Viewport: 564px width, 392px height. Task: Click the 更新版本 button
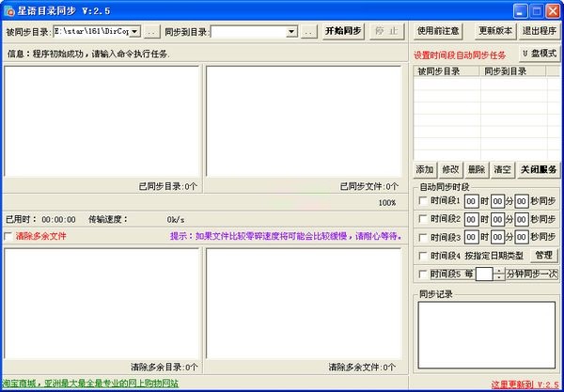tap(495, 31)
